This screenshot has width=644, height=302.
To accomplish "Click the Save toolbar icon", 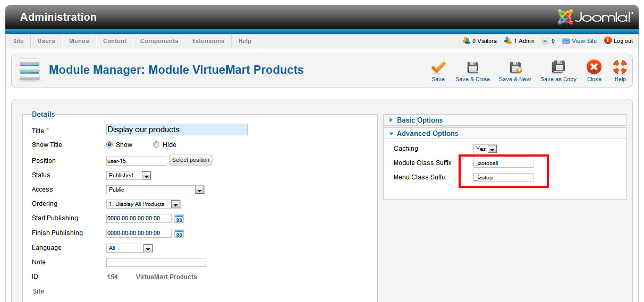I will [x=438, y=68].
